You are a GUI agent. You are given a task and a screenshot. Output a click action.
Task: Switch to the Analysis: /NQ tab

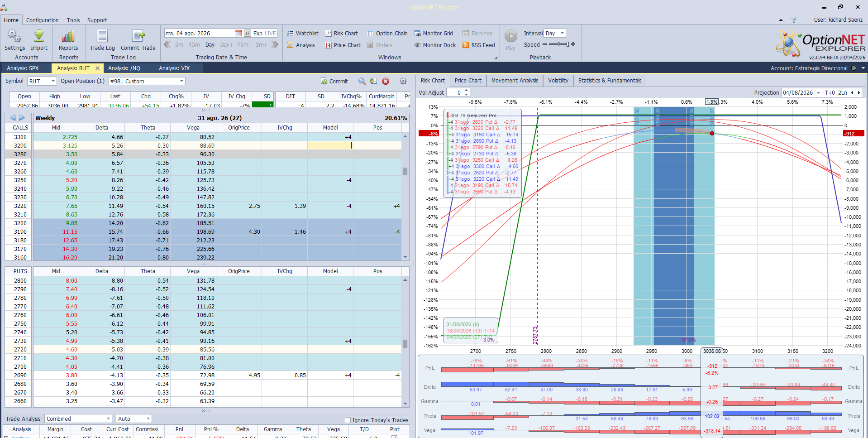tap(124, 68)
